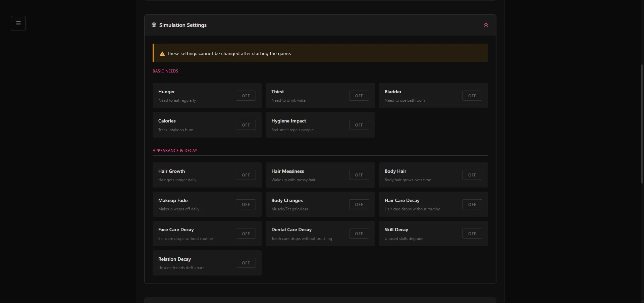Enable Makeup Fade toggle

246,204
